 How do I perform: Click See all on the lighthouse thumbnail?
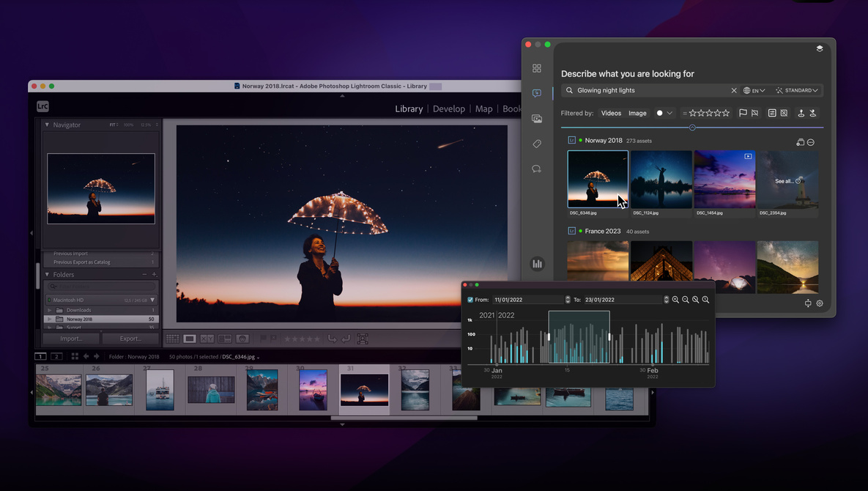[x=787, y=181]
